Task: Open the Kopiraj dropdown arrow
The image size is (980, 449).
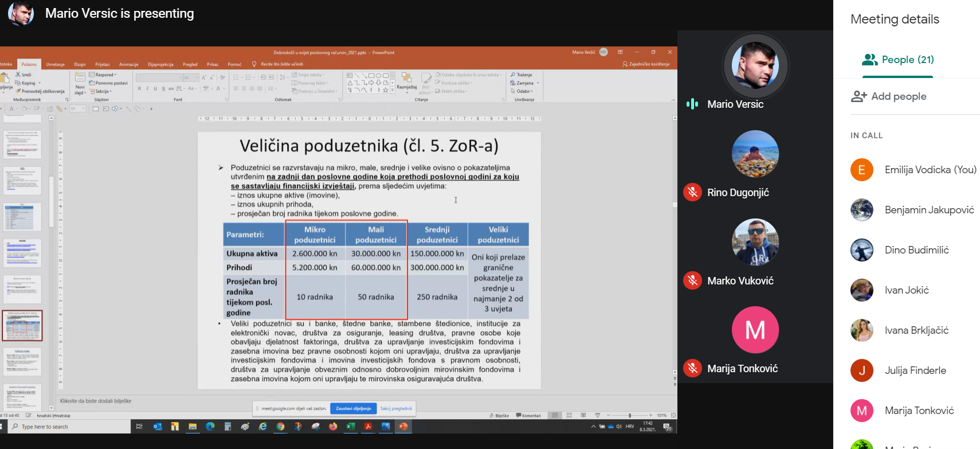Action: pos(40,83)
